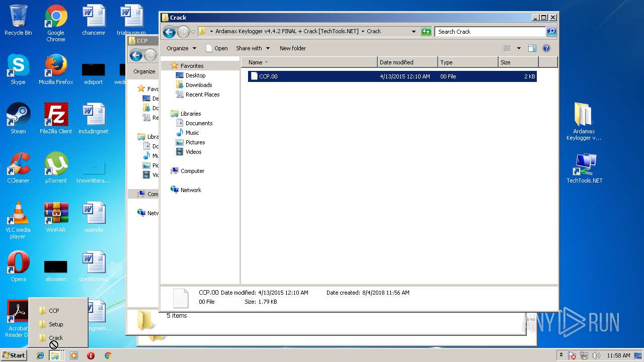This screenshot has width=644, height=362.
Task: Open the TechTools.NET desktop shortcut
Action: [x=584, y=168]
